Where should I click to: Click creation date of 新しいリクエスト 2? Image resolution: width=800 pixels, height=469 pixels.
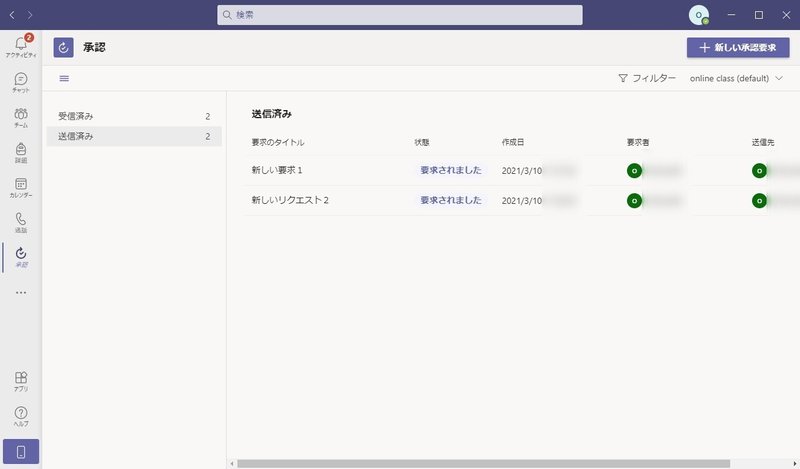point(521,201)
